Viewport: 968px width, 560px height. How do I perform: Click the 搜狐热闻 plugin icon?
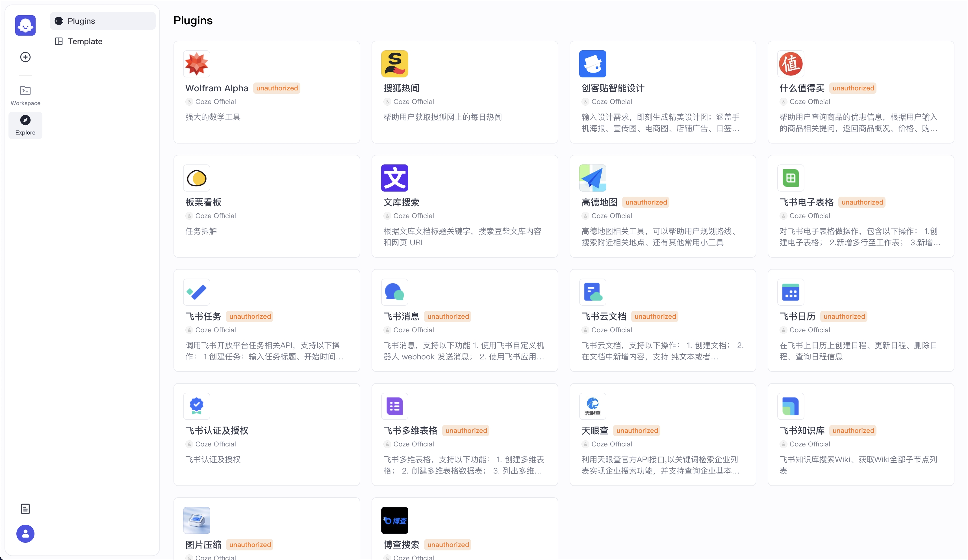click(x=394, y=64)
